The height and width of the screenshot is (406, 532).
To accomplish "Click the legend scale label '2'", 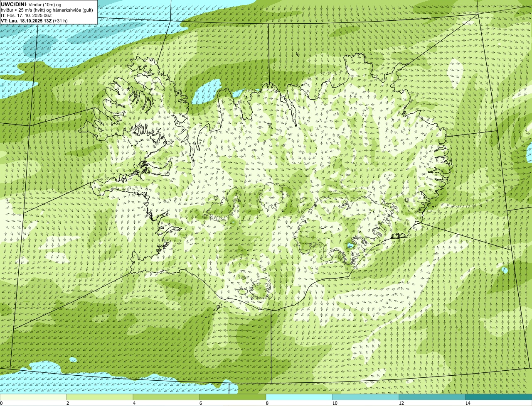I will point(67,403).
